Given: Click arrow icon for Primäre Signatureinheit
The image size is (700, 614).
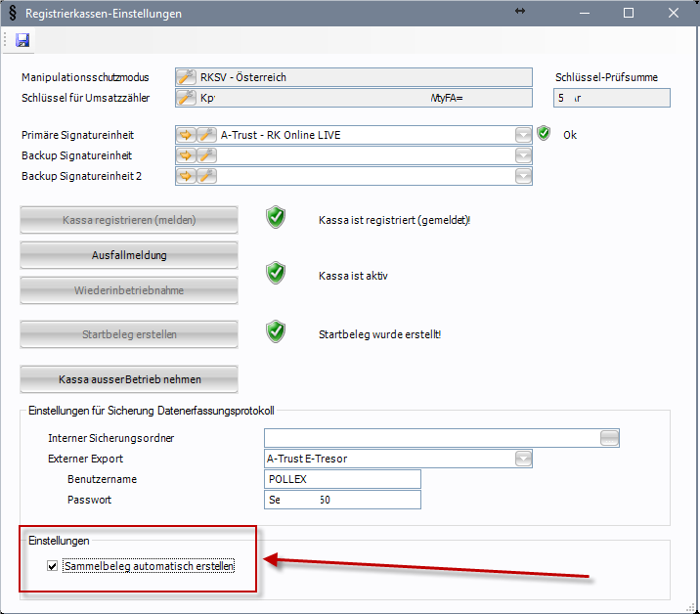Looking at the screenshot, I should [x=187, y=135].
